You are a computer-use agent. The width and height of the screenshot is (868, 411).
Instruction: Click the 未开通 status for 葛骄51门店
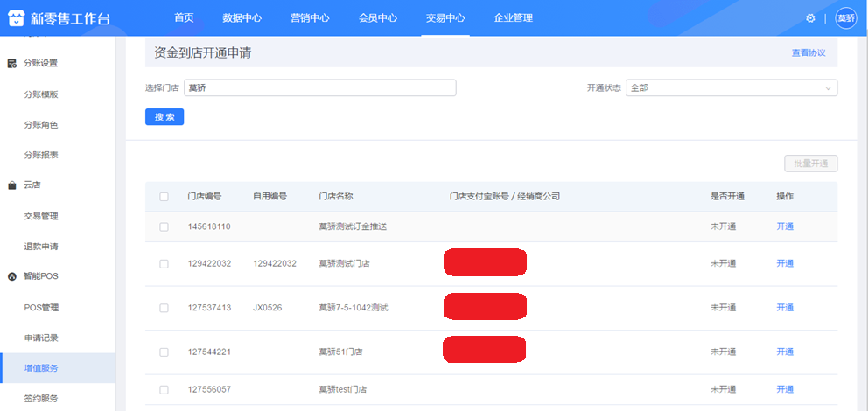(x=723, y=352)
